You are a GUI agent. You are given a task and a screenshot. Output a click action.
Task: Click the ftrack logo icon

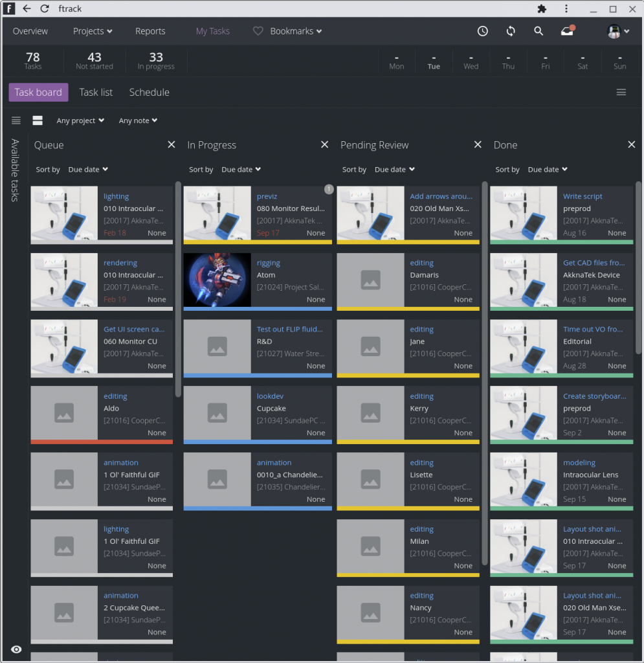(9, 8)
